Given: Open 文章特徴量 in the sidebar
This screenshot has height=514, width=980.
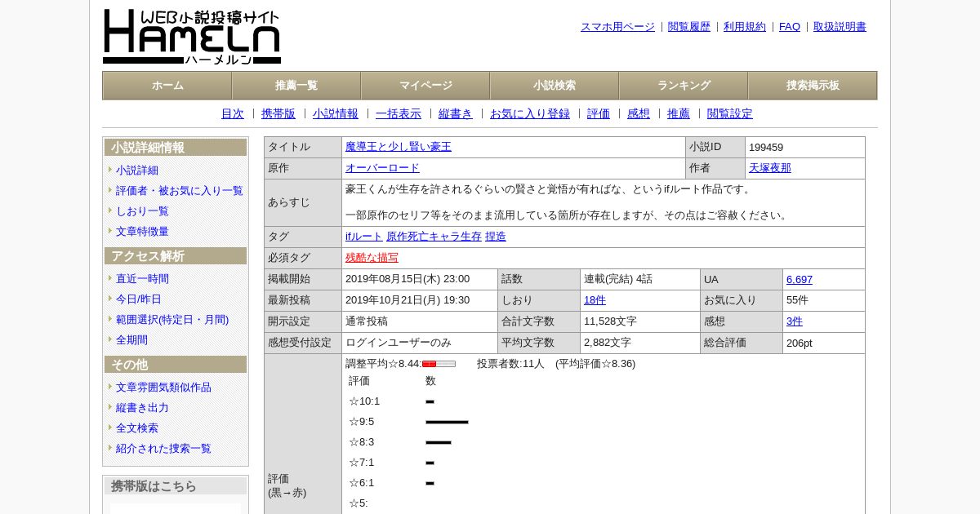Looking at the screenshot, I should [x=142, y=232].
